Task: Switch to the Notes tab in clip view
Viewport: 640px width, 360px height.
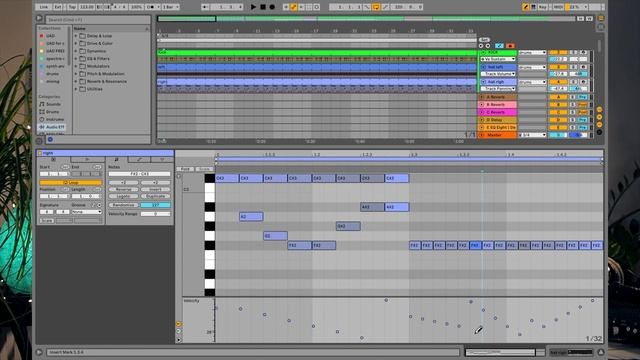Action: tap(117, 159)
